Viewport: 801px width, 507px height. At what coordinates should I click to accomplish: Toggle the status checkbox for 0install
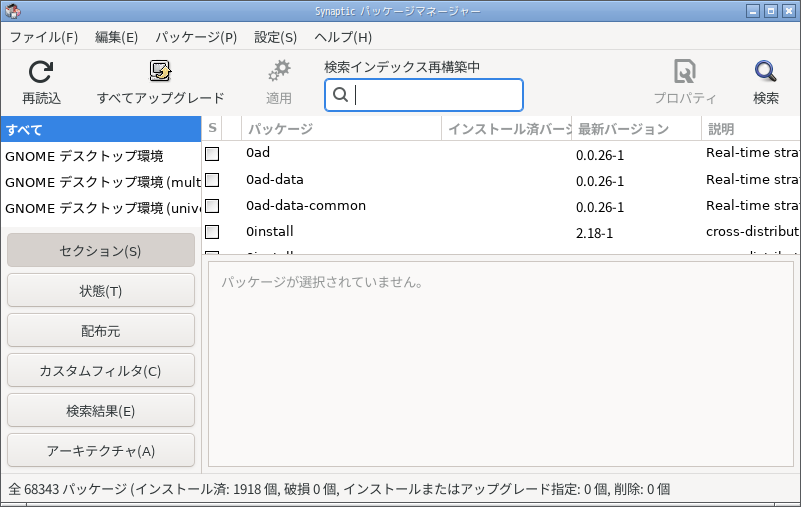point(212,232)
